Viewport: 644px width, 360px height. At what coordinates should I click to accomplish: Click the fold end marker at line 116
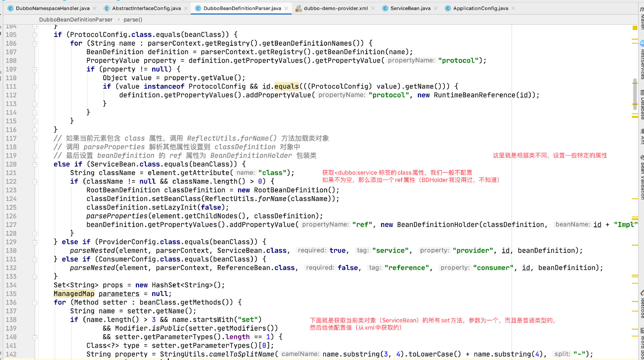coord(35,130)
